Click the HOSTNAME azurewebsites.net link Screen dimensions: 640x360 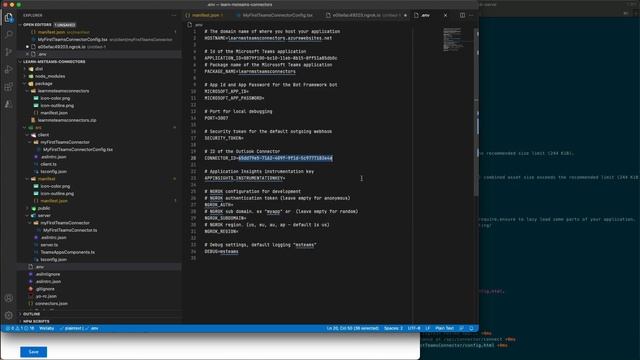pyautogui.click(x=280, y=38)
